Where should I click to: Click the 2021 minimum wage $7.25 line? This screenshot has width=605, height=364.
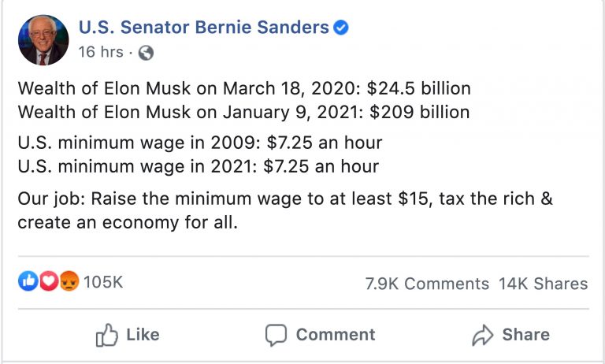(199, 166)
